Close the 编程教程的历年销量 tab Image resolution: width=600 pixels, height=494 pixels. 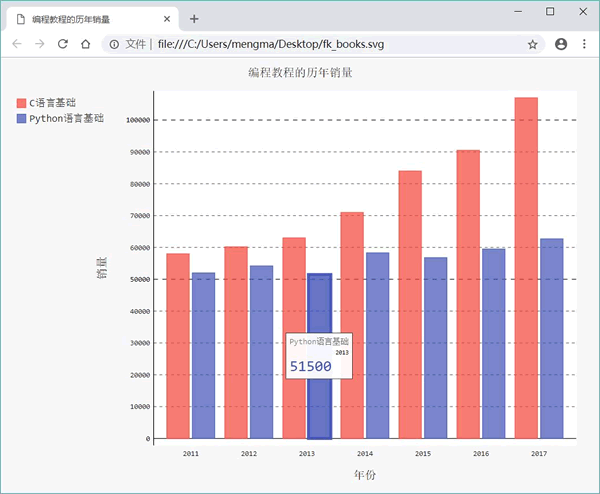(167, 19)
